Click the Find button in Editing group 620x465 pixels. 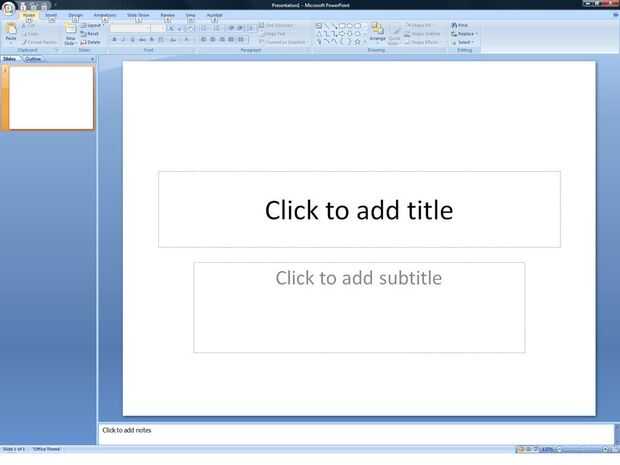click(x=460, y=25)
